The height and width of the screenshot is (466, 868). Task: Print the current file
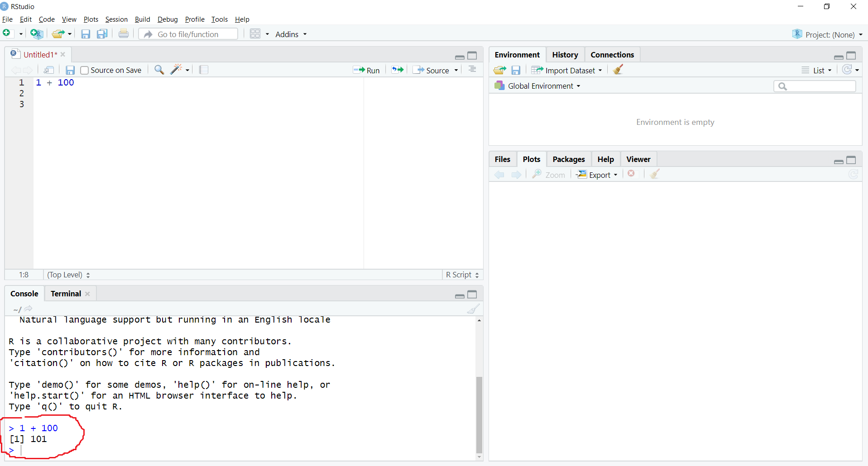(123, 34)
